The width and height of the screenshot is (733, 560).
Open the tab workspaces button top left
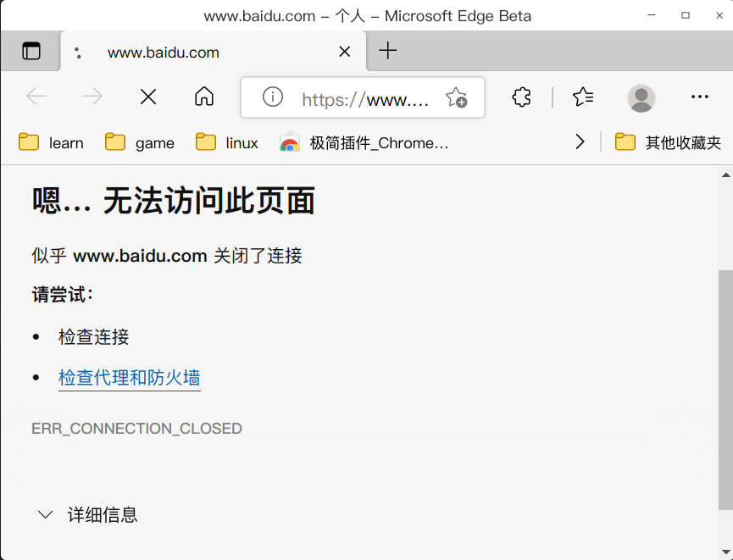[31, 51]
